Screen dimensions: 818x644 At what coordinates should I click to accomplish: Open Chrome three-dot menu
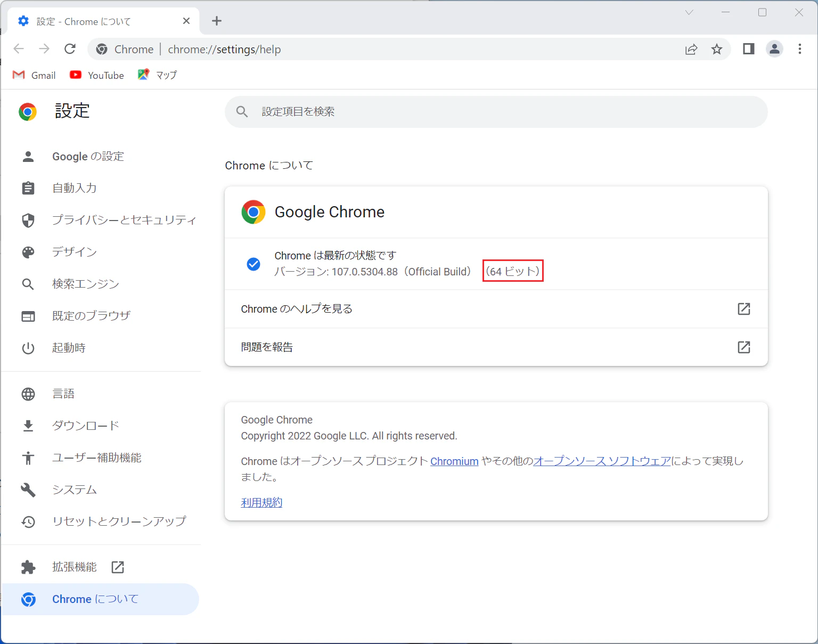[800, 49]
